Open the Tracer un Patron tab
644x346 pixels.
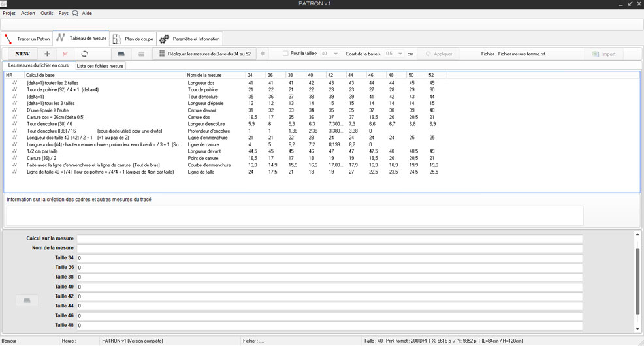point(27,39)
